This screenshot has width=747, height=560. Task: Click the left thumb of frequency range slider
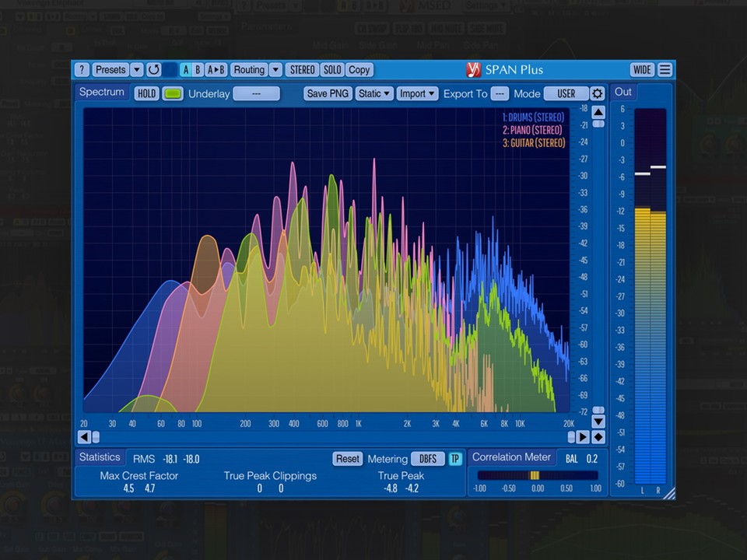click(96, 437)
